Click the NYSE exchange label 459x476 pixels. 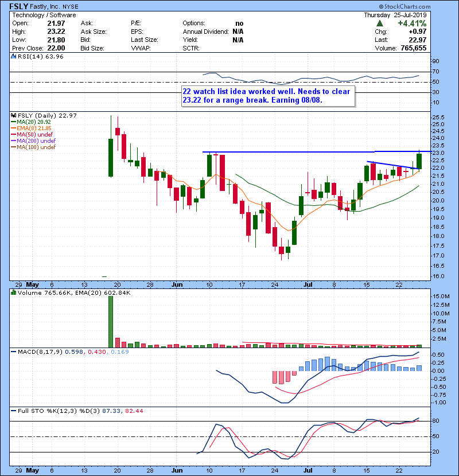click(x=70, y=7)
